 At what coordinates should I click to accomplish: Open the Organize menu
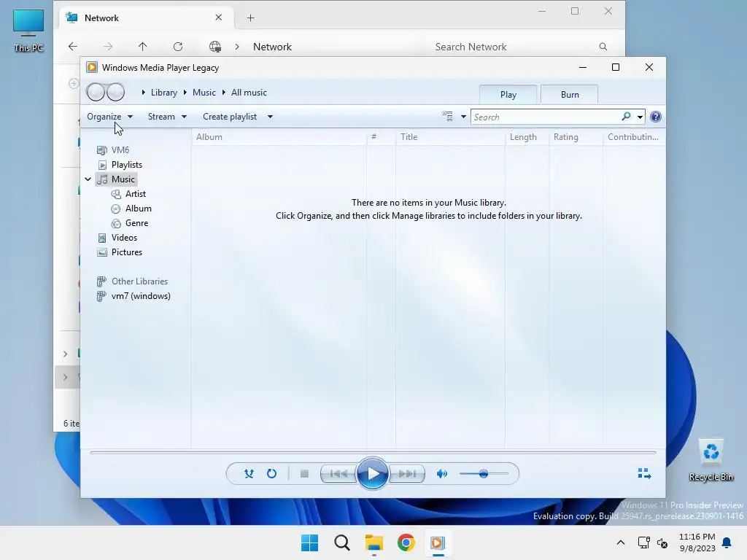[109, 117]
